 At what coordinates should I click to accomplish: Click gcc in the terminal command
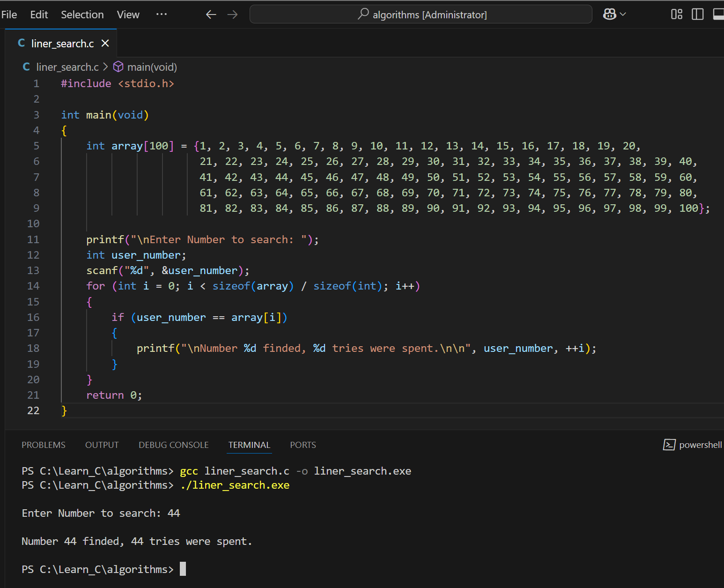(189, 471)
